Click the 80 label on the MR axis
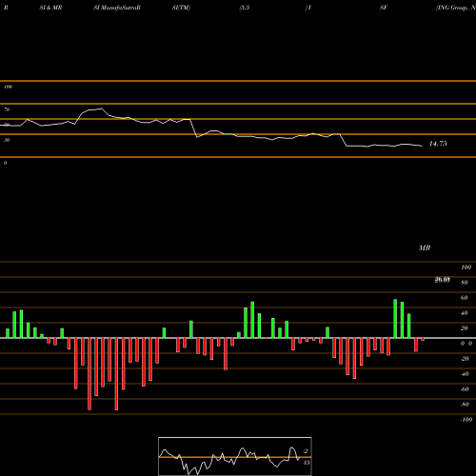The image size is (476, 476). (465, 283)
